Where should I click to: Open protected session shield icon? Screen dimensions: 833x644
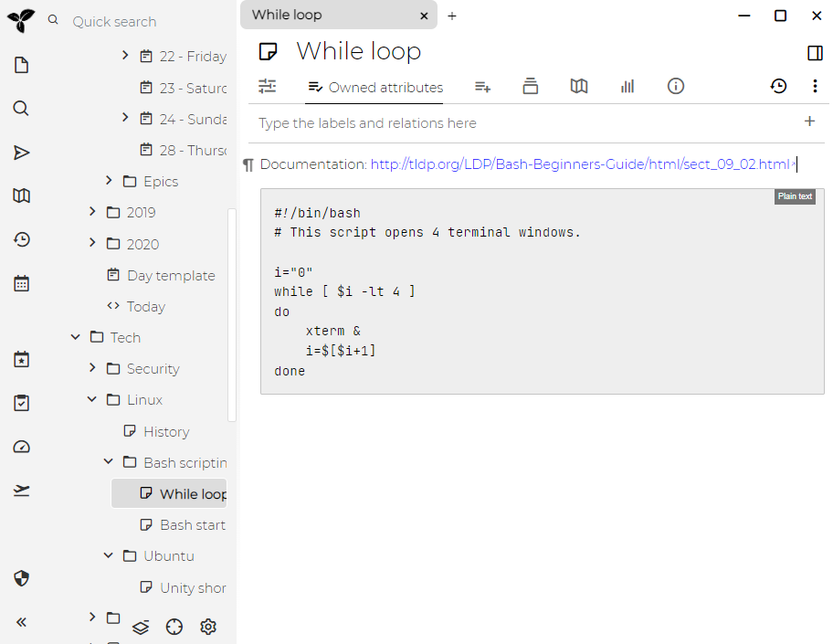coord(21,578)
